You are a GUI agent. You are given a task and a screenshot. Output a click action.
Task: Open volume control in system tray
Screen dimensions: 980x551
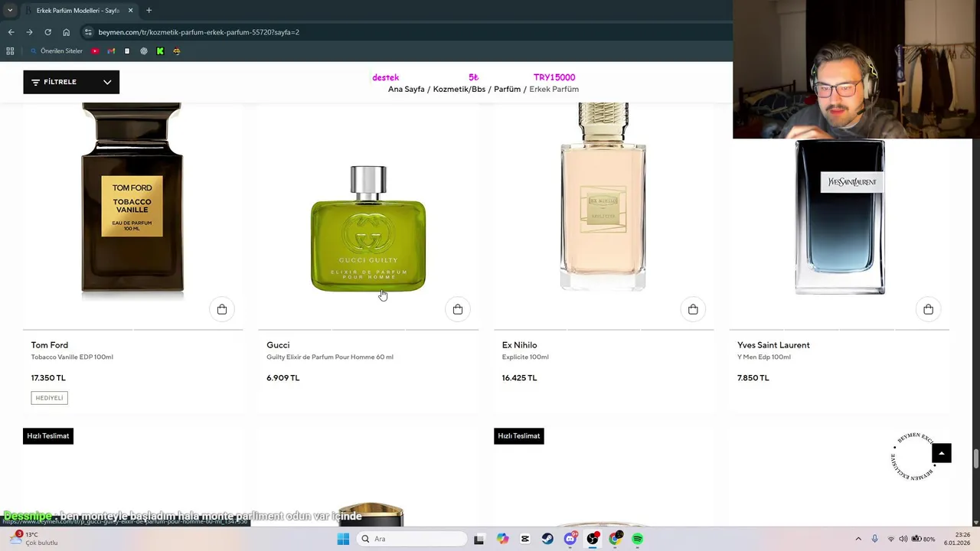[x=903, y=539]
